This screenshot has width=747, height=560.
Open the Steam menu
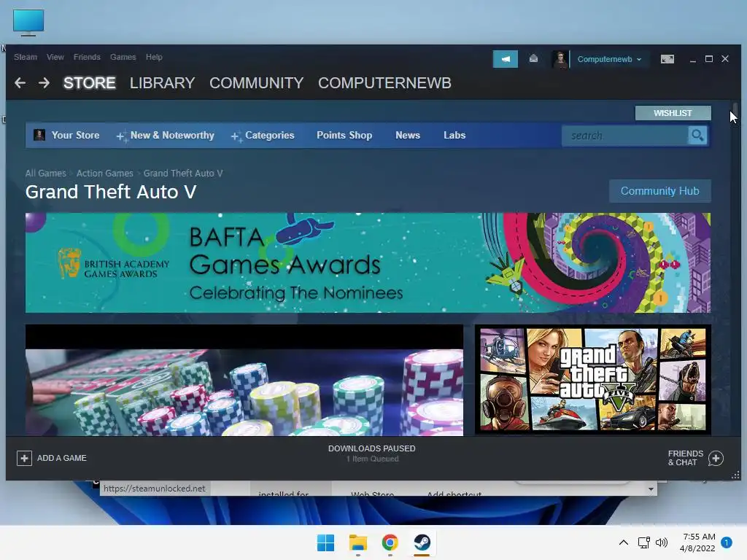point(26,57)
